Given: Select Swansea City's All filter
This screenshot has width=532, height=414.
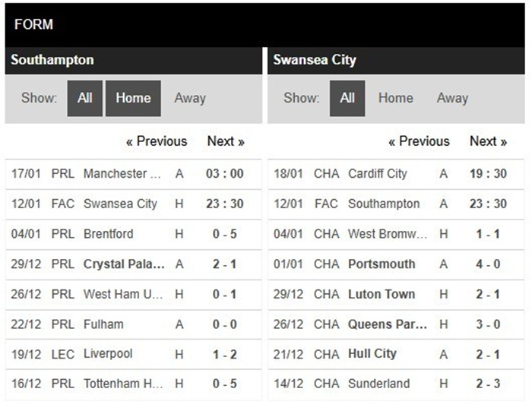Looking at the screenshot, I should coord(347,98).
